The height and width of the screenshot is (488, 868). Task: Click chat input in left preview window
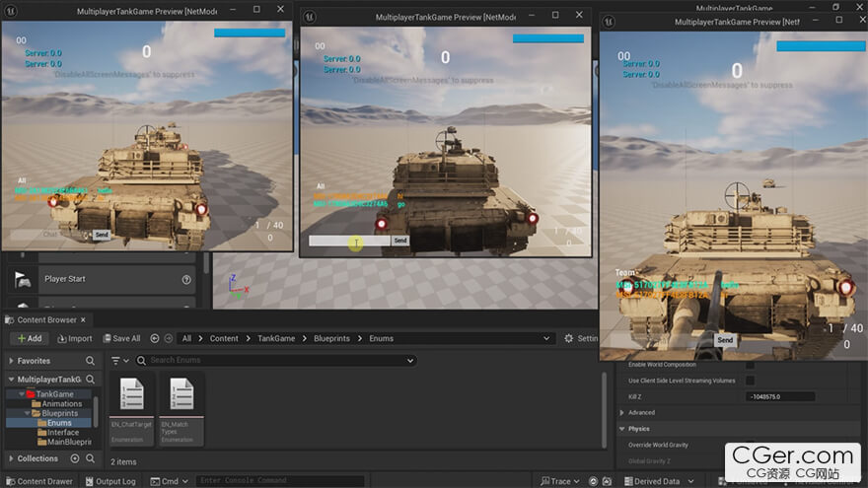click(51, 235)
